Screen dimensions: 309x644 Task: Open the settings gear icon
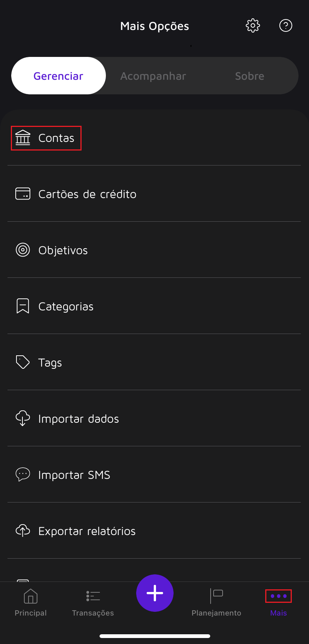(x=253, y=25)
